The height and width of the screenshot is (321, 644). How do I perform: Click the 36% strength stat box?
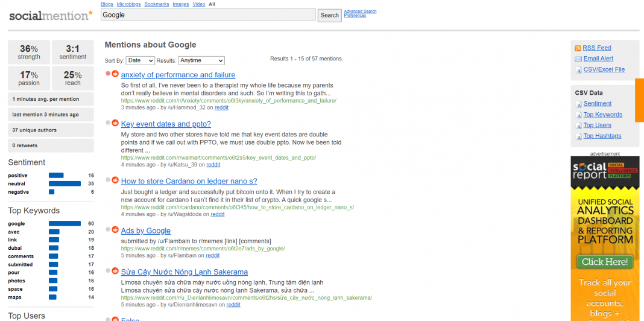[29, 52]
